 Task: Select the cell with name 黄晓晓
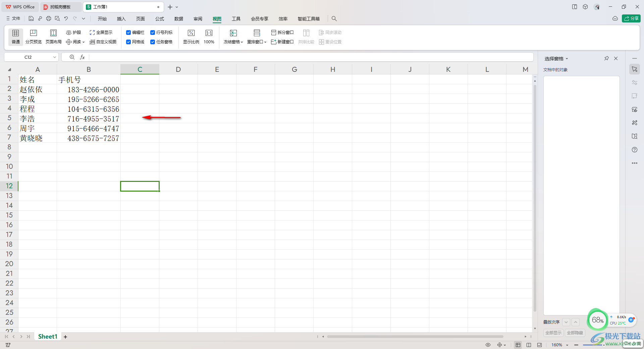pos(38,138)
